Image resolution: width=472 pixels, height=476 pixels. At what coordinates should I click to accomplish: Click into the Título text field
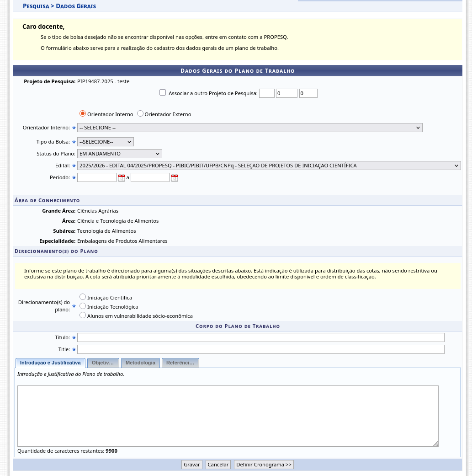pos(260,337)
